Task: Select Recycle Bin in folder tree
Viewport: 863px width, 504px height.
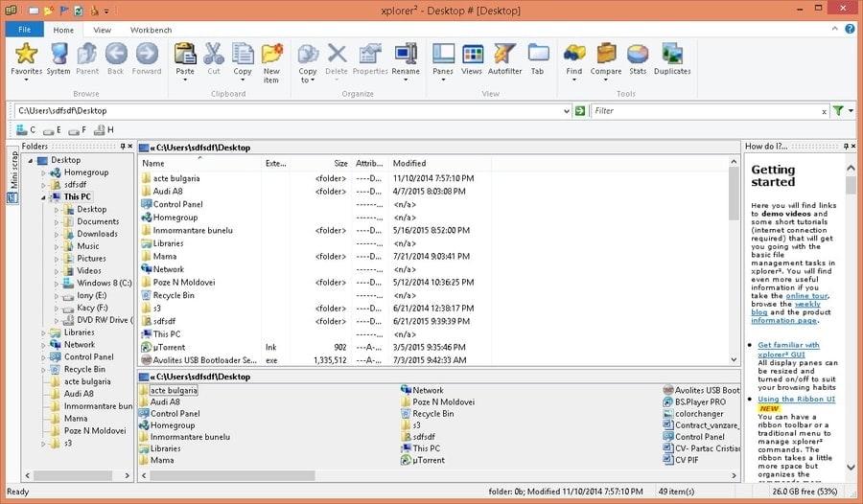Action: (x=84, y=369)
